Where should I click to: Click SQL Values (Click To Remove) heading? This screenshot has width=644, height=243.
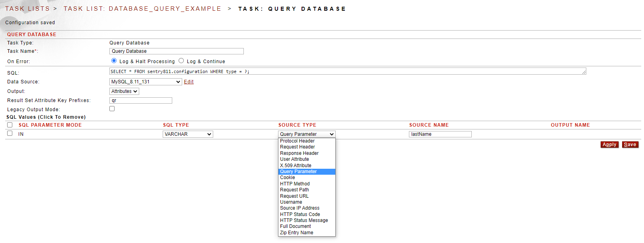pos(46,117)
